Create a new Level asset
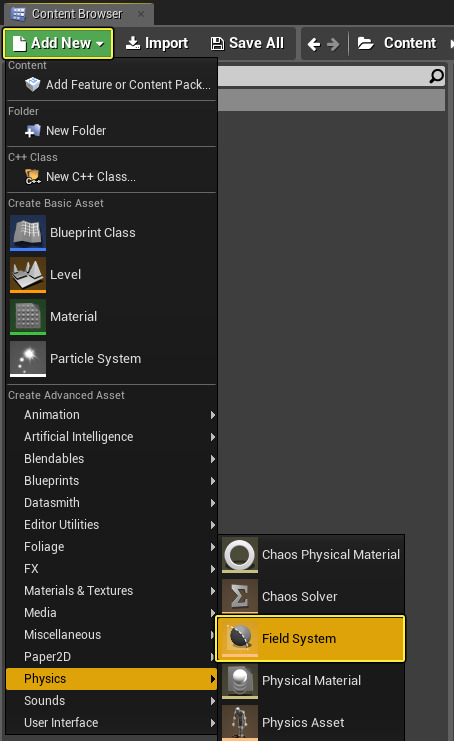The image size is (454, 741). (x=111, y=275)
